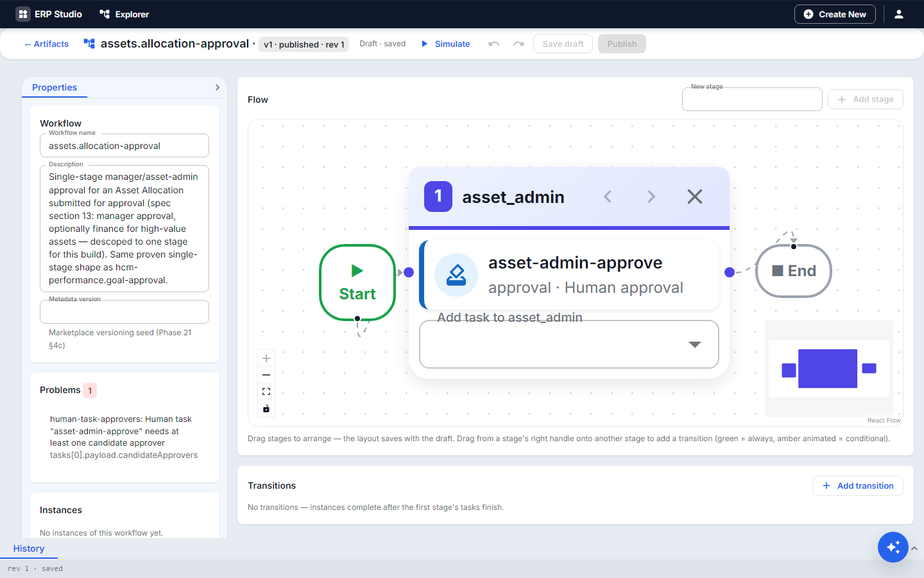
Task: Zoom out on the flow canvas
Action: (266, 375)
